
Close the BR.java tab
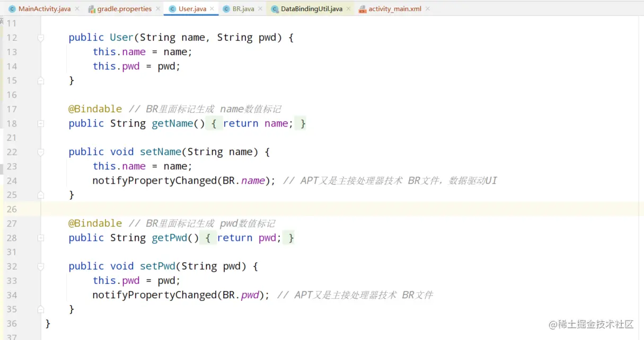[x=260, y=9]
